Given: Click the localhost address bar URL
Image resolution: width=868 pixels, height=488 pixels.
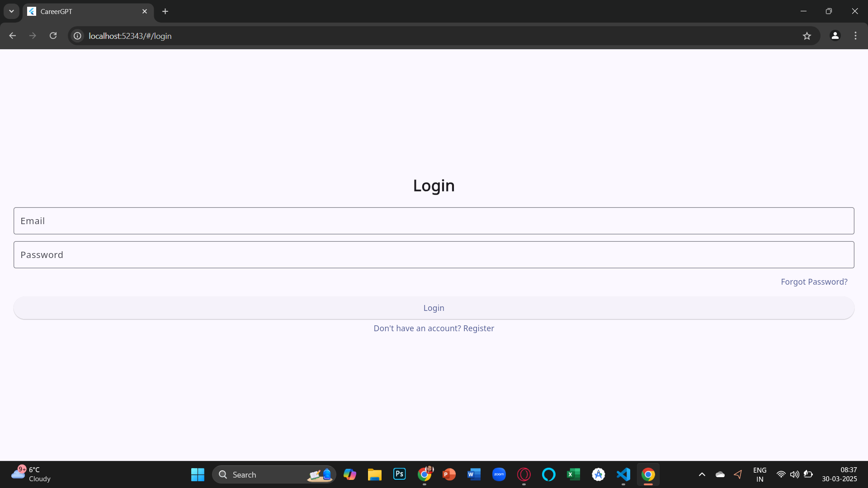Looking at the screenshot, I should point(130,36).
